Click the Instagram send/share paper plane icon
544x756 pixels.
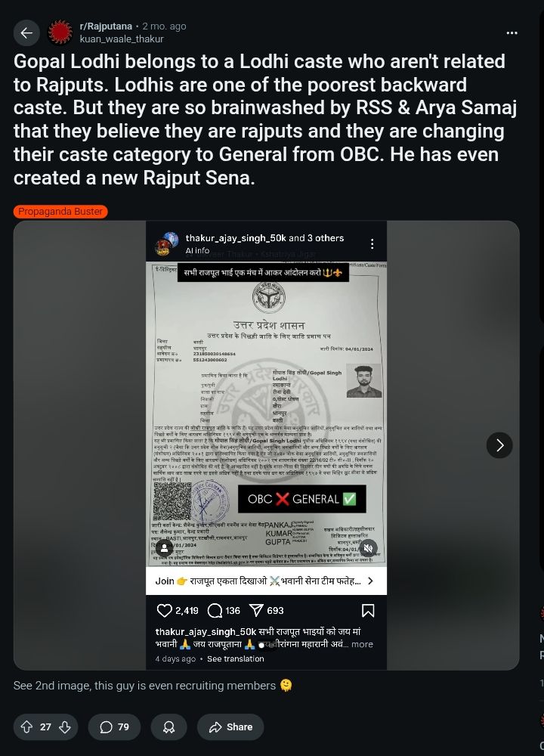tap(256, 610)
